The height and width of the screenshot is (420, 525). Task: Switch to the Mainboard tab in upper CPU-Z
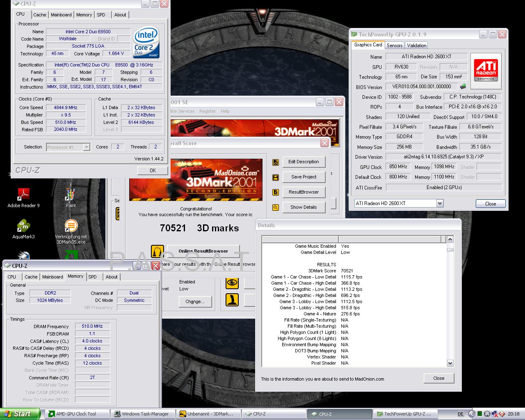coord(61,15)
